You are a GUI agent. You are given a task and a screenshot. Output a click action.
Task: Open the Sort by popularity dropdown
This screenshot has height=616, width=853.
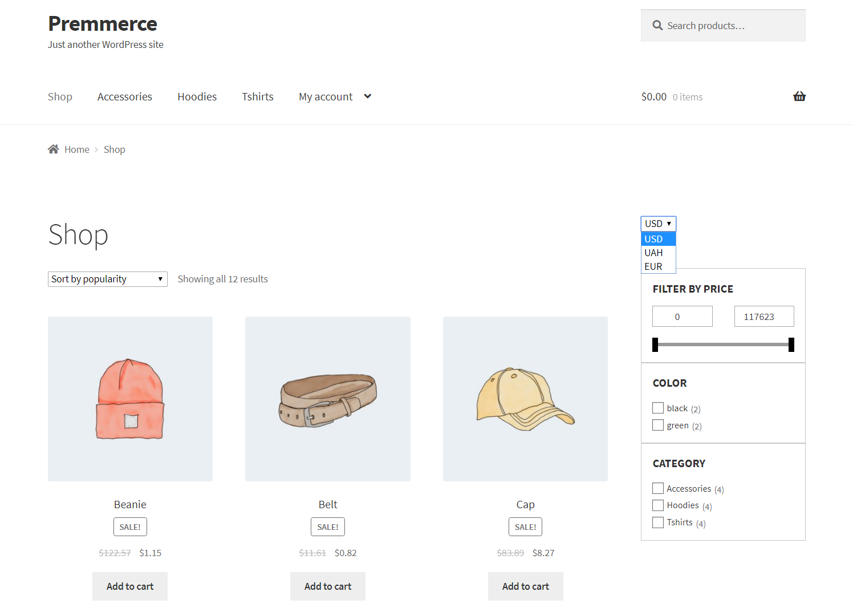coord(107,279)
